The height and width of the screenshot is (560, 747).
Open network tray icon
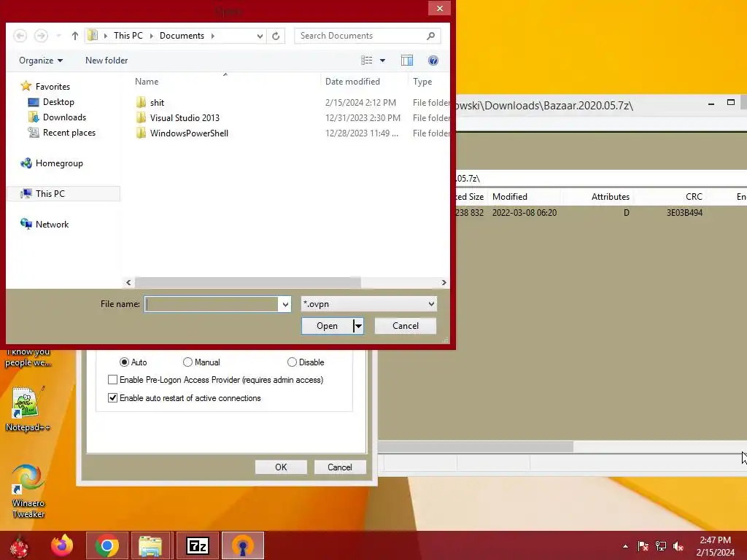coord(661,546)
